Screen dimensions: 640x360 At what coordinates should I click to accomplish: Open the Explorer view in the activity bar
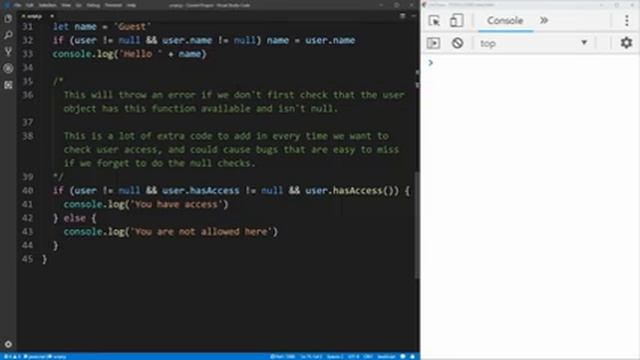8,18
